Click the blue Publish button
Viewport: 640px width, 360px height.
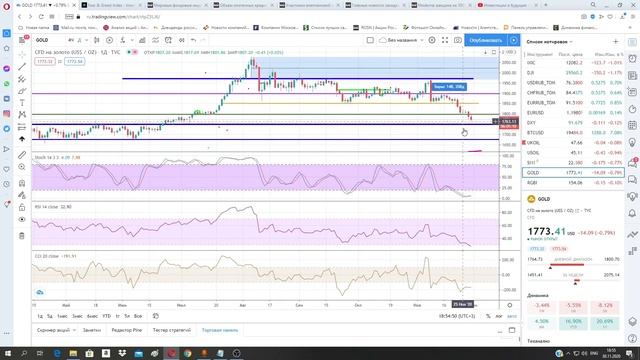pos(486,40)
